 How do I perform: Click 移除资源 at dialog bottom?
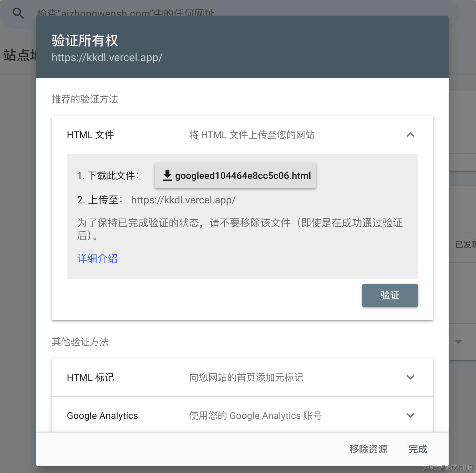[368, 449]
